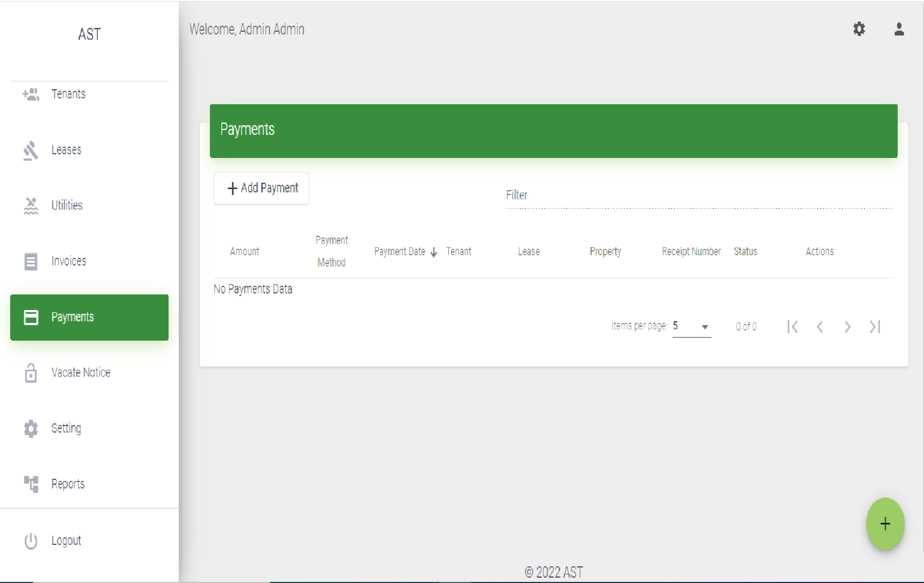Viewport: 924px width, 583px height.
Task: Select Setting in the sidebar menu
Action: tap(67, 428)
